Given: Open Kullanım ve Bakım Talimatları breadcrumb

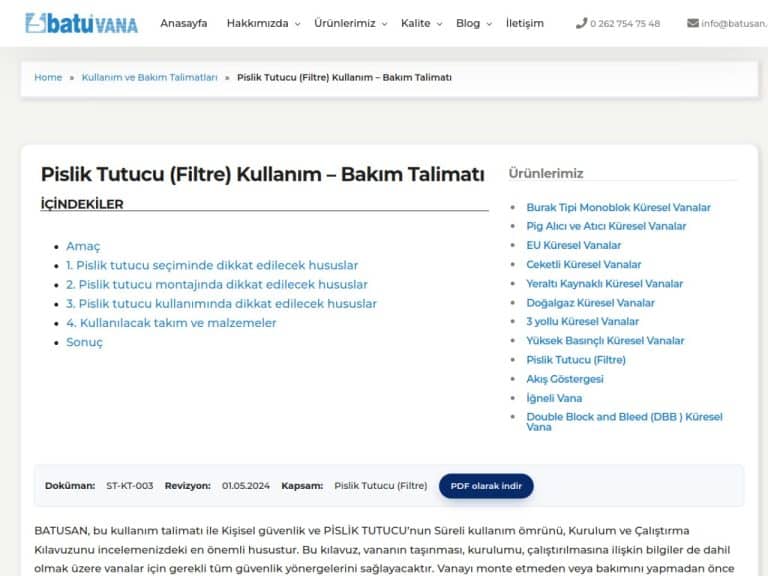Looking at the screenshot, I should click(x=149, y=77).
